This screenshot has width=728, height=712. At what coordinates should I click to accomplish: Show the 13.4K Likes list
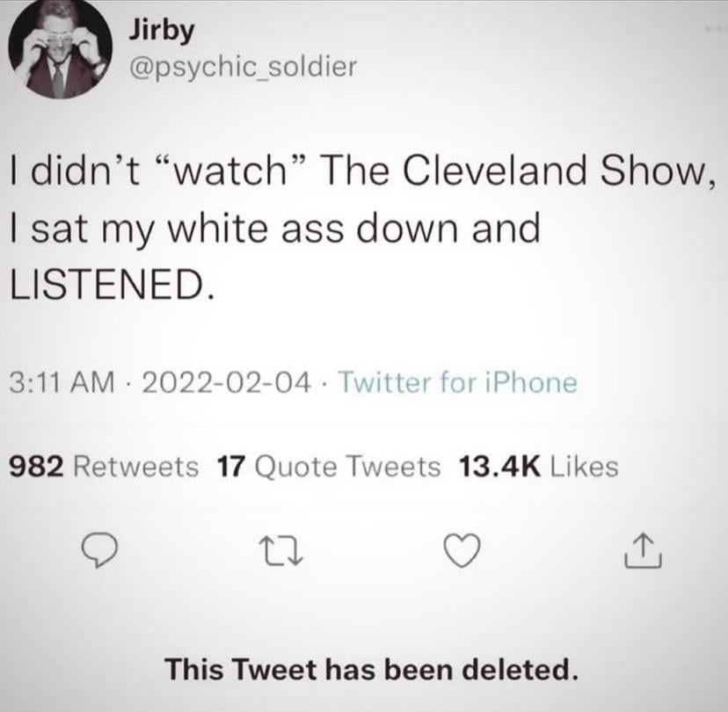point(538,467)
